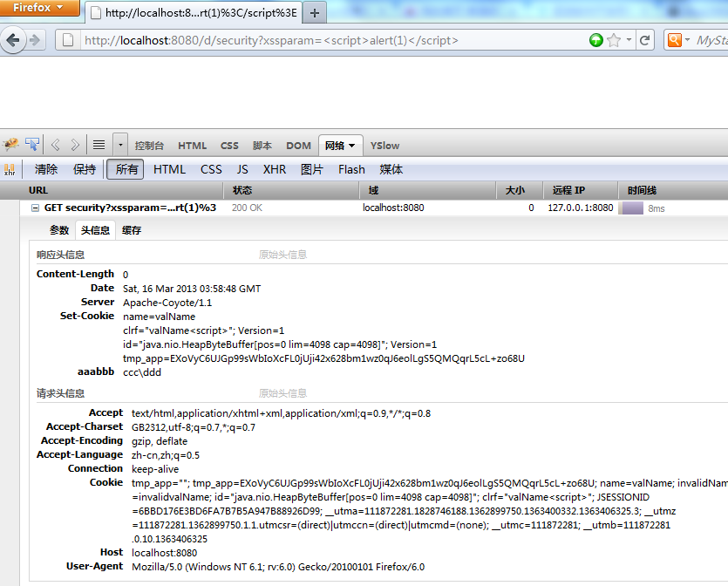This screenshot has height=586, width=728.
Task: Reload the current page
Action: [644, 40]
